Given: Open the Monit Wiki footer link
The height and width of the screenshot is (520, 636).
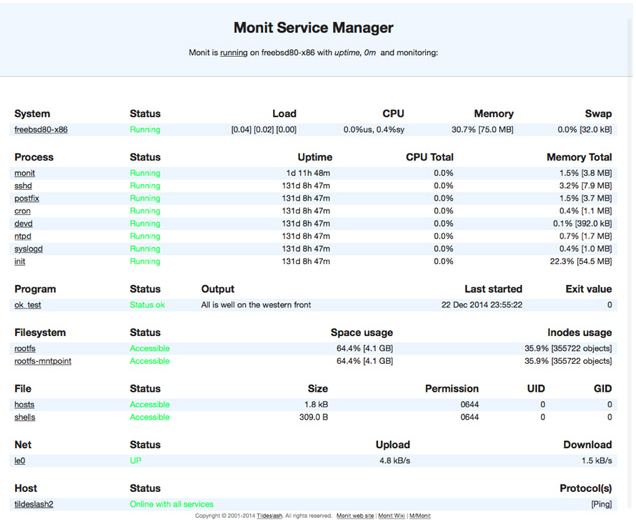Looking at the screenshot, I should pos(390,516).
